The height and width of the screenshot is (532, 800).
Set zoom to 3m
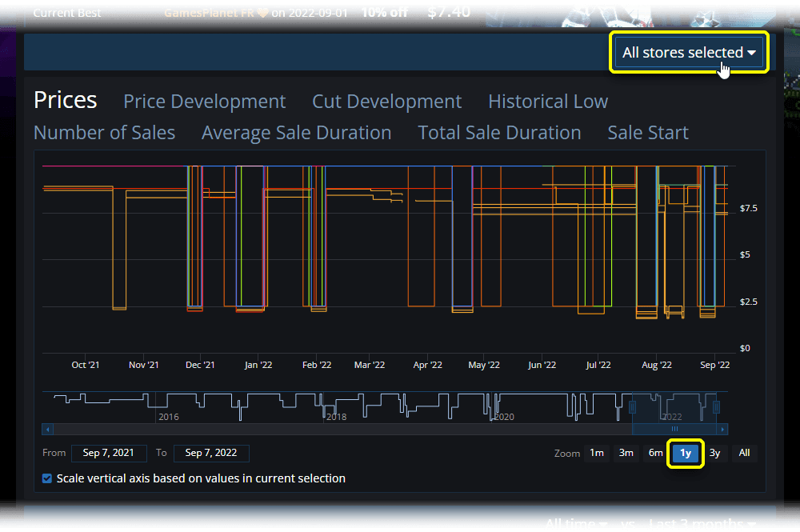[x=626, y=453]
